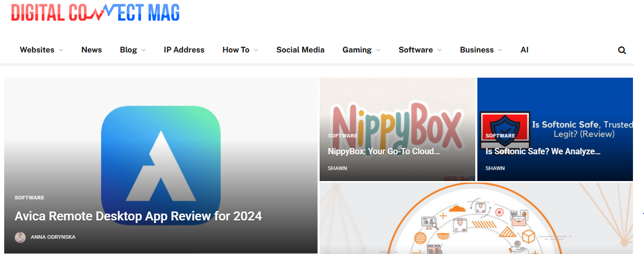
Task: Click the Digital Connect Mag logo
Action: [95, 13]
